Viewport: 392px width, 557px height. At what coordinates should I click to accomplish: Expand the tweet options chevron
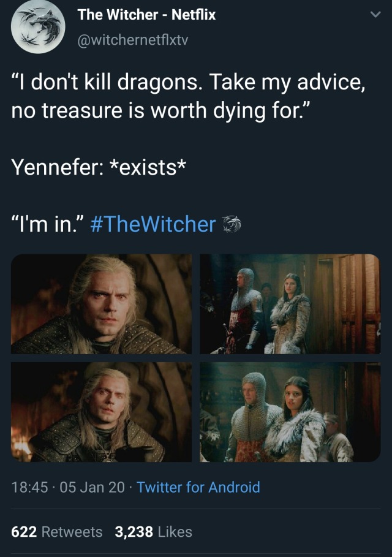(x=375, y=15)
